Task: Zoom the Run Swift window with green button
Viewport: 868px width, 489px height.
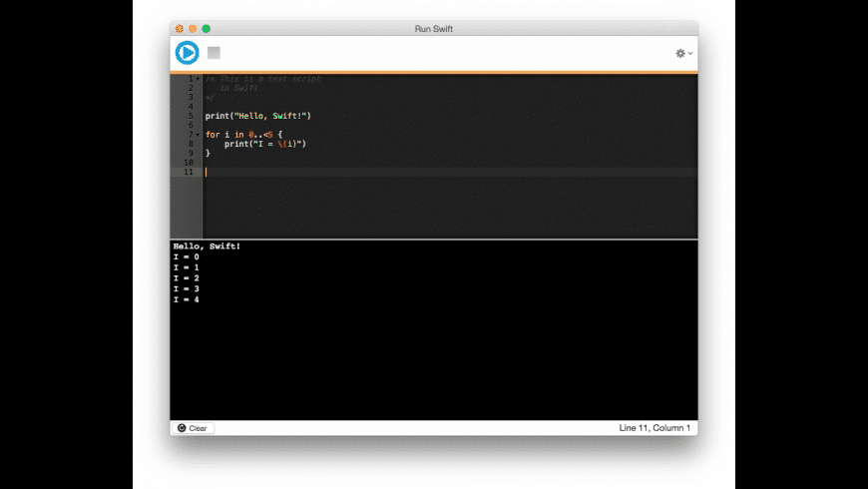Action: pyautogui.click(x=206, y=29)
